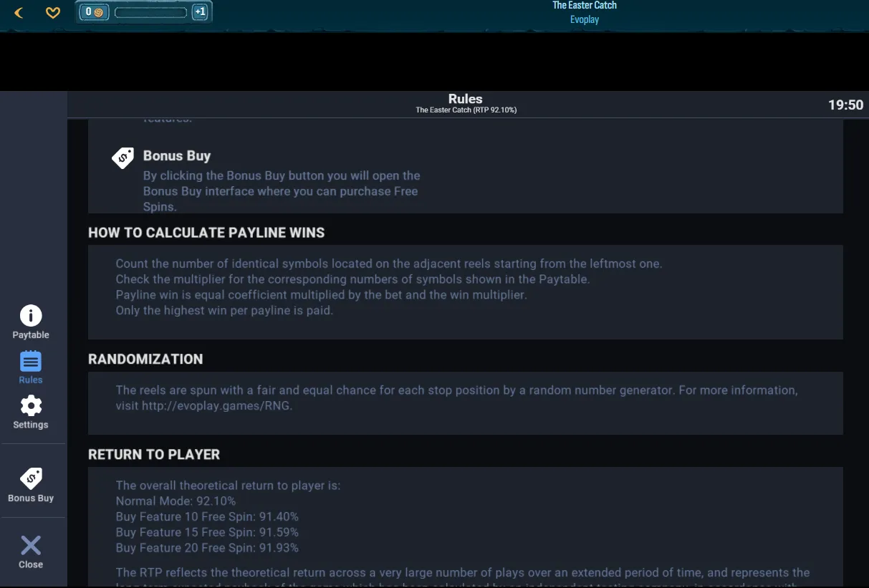869x588 pixels.
Task: Click the coin counter showing 0
Action: (94, 12)
